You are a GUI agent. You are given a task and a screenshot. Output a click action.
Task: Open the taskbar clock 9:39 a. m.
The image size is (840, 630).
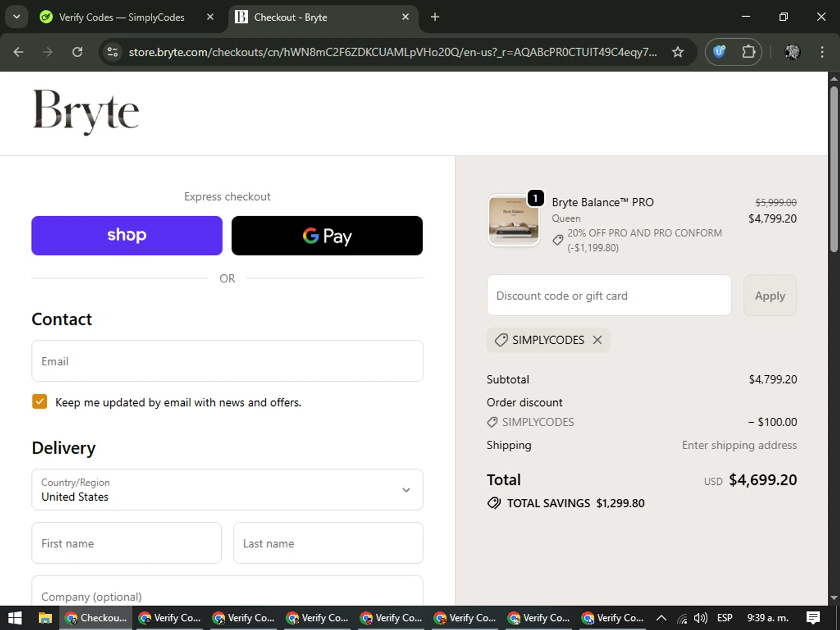coord(767,618)
